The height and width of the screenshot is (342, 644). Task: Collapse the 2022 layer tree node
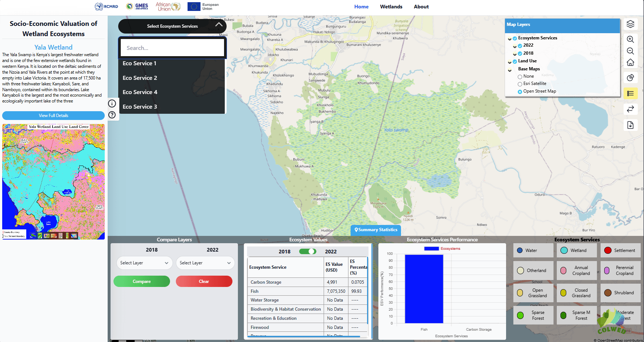click(515, 46)
